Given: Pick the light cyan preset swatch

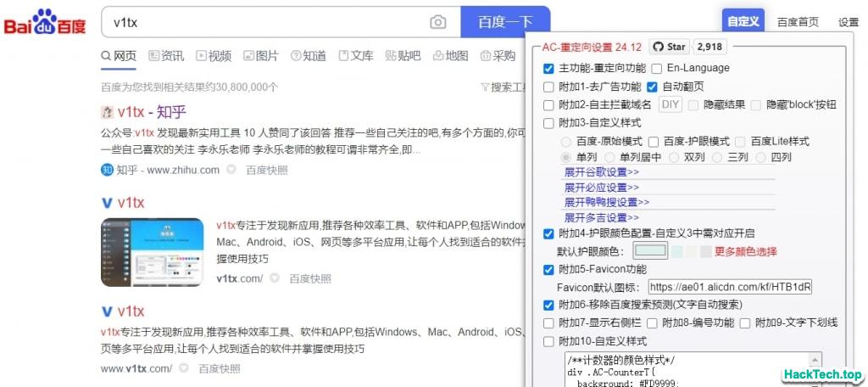Looking at the screenshot, I should point(677,252).
